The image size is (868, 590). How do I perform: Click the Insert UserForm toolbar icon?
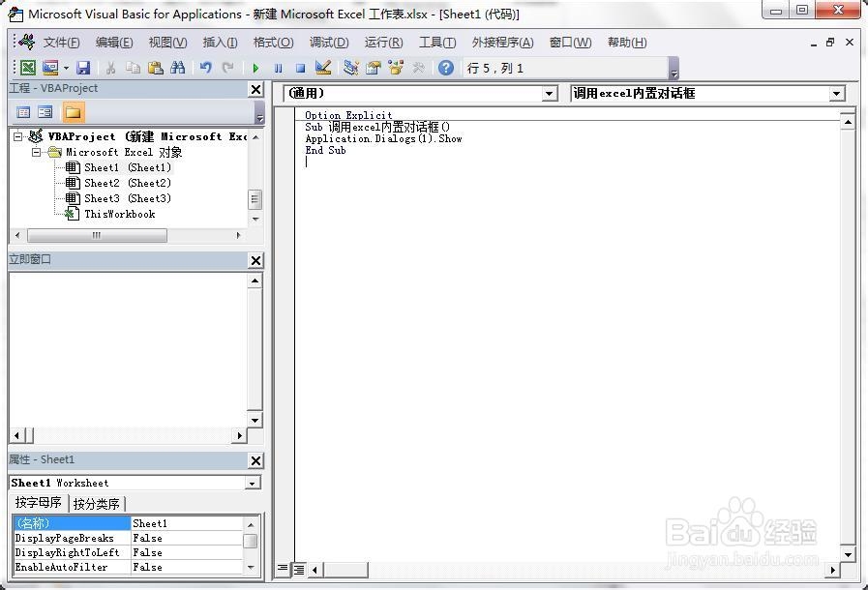[49, 68]
